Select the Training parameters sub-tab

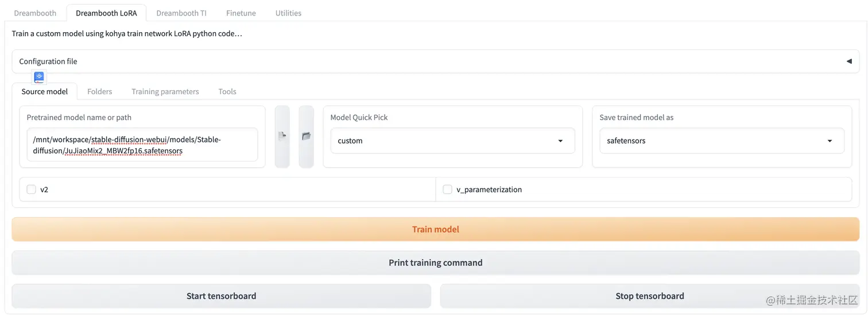(x=165, y=91)
